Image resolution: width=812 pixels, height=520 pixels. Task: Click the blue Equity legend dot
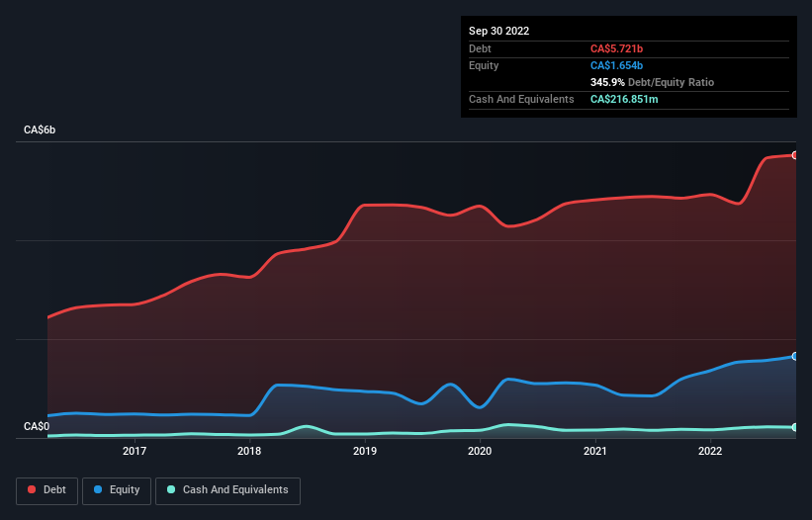(98, 489)
